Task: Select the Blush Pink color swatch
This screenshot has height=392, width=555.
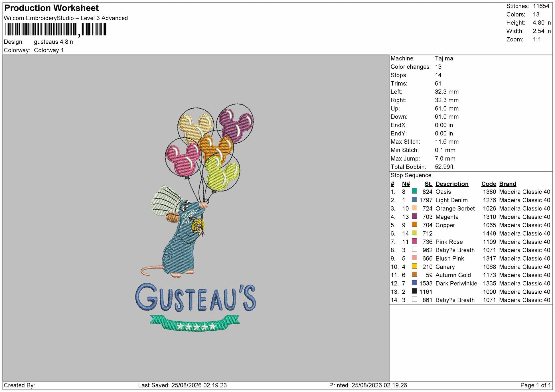Action: pos(414,258)
